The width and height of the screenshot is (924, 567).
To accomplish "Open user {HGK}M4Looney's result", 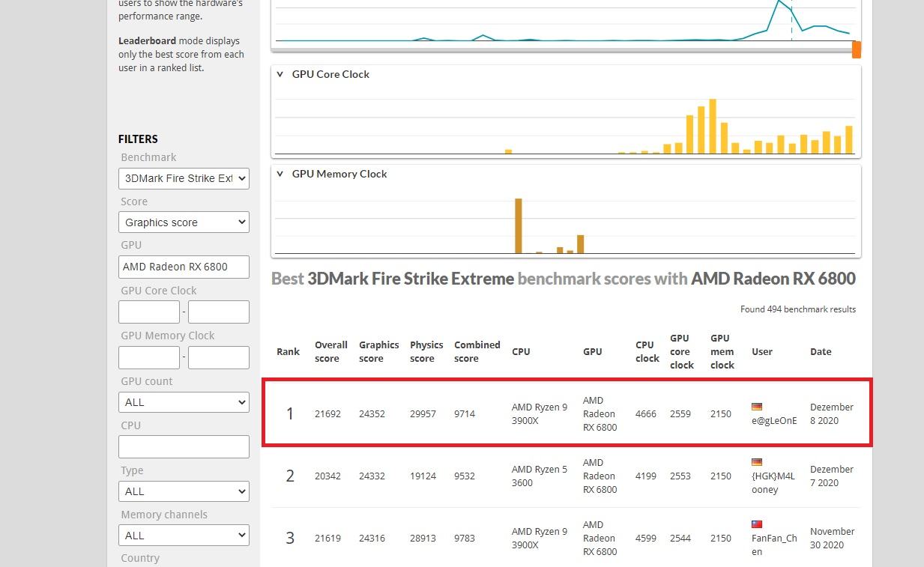I will coord(773,482).
